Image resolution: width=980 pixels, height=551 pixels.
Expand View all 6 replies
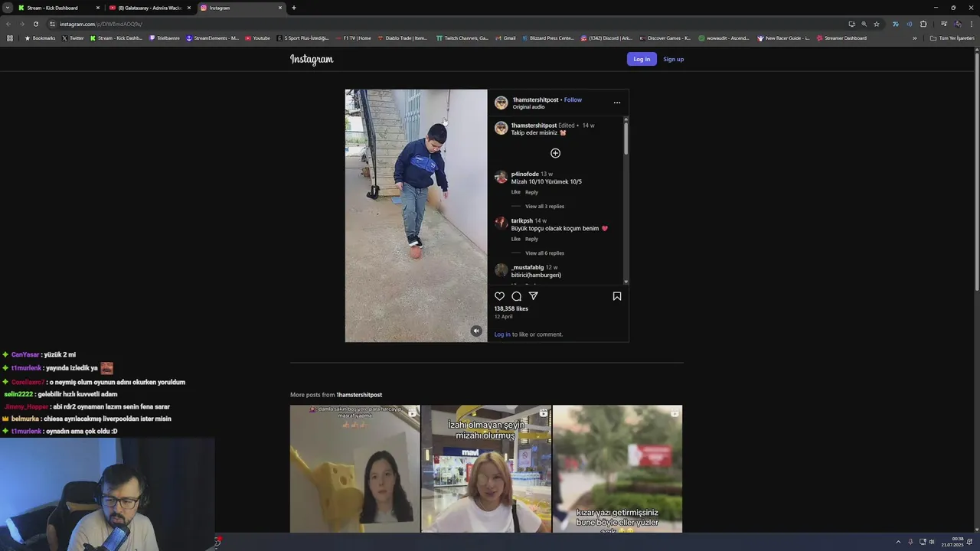(x=544, y=253)
